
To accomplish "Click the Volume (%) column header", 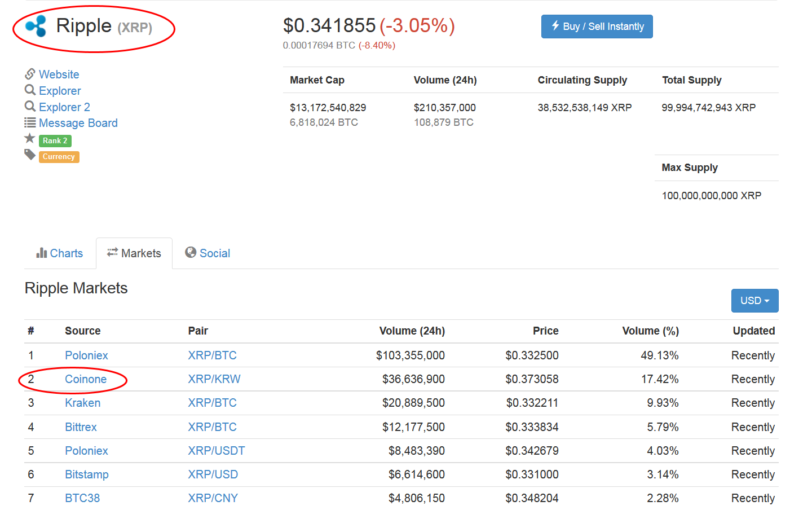I will coord(651,331).
